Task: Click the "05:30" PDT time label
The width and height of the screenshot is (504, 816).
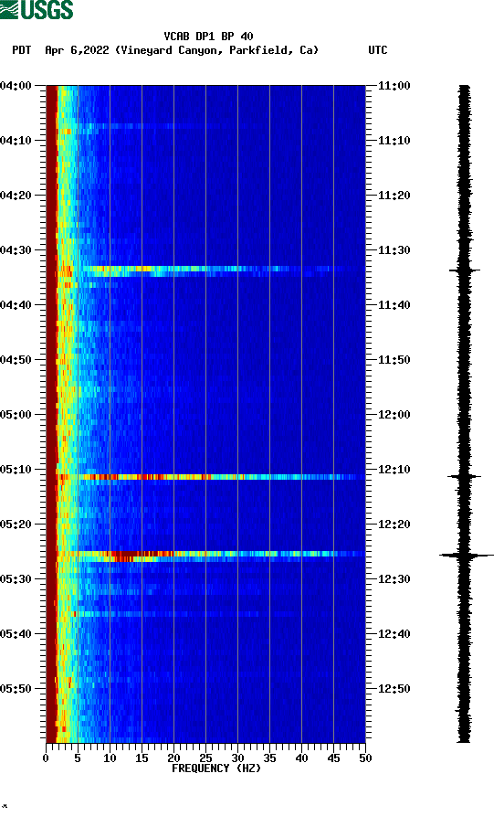Action: tap(16, 579)
